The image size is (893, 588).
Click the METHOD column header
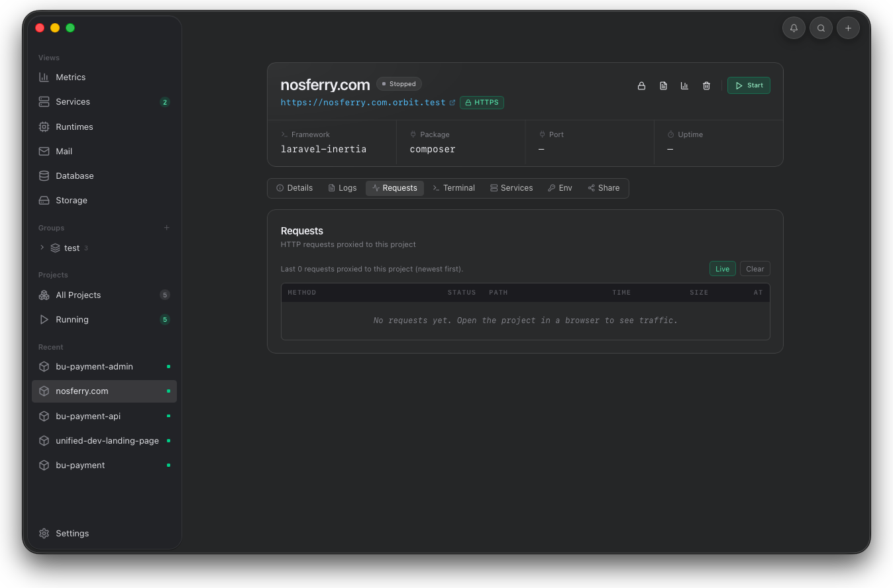pyautogui.click(x=302, y=293)
